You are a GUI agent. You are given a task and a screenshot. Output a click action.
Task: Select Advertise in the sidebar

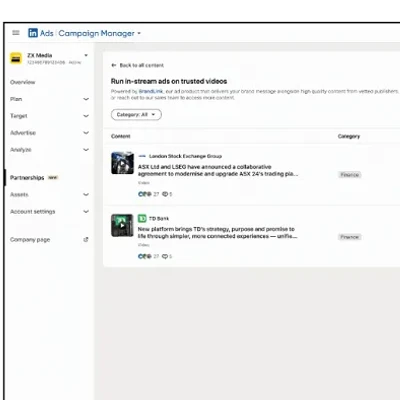(23, 133)
